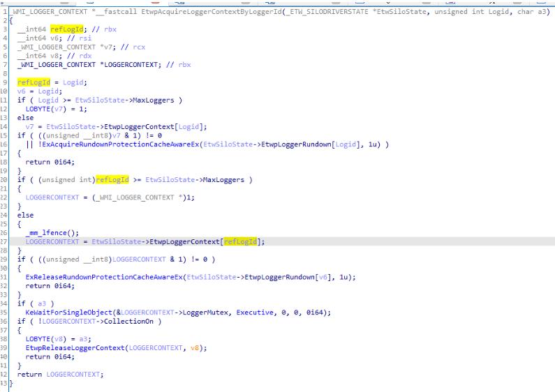Click a3 in the 'if ( a3 )' condition
The image size is (555, 392).
pyautogui.click(x=42, y=303)
